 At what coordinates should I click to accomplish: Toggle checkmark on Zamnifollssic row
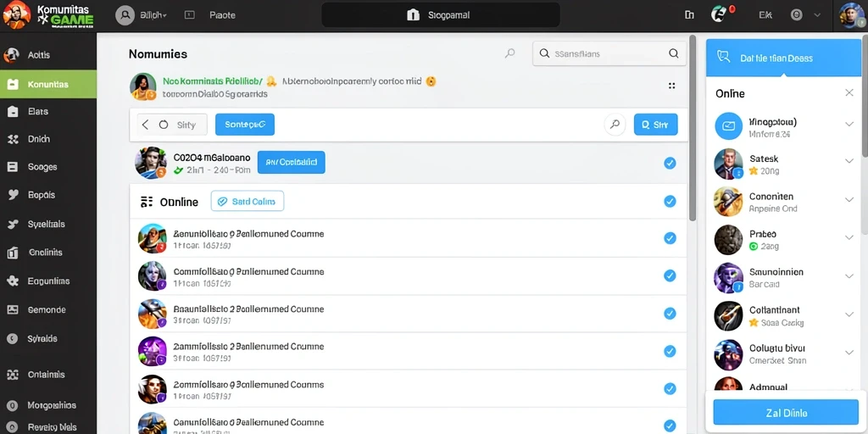670,351
